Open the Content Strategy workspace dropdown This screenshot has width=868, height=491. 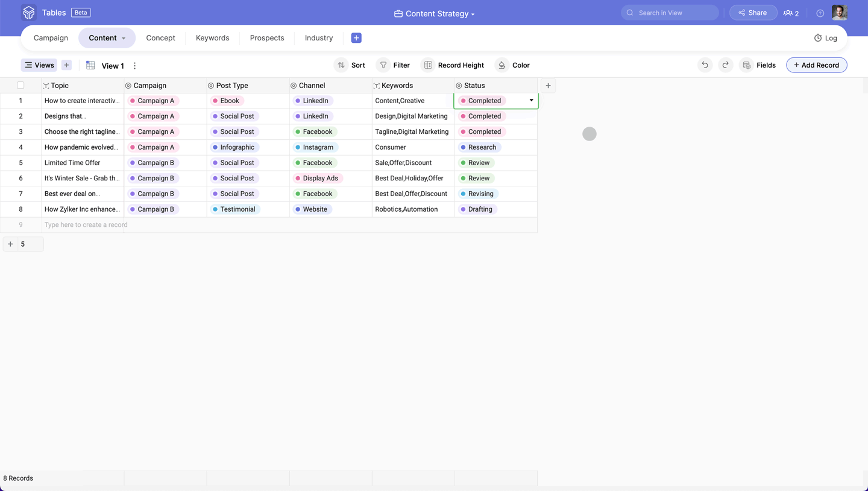tap(435, 13)
